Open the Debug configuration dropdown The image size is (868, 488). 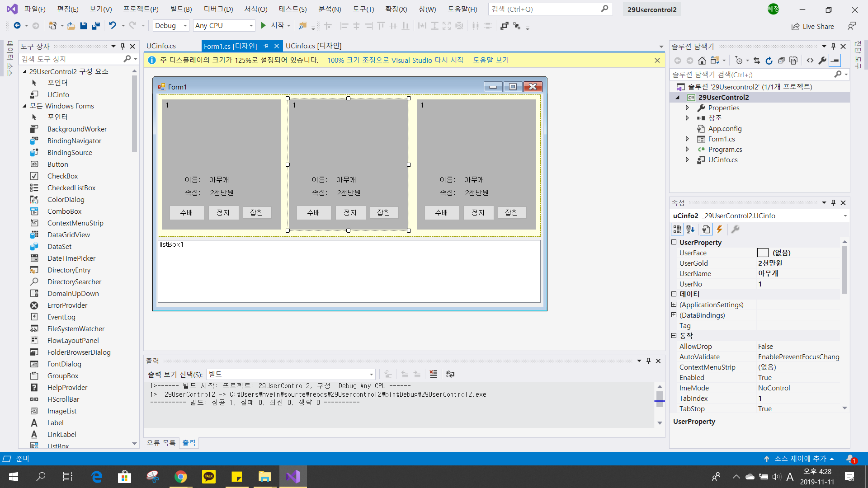(171, 26)
